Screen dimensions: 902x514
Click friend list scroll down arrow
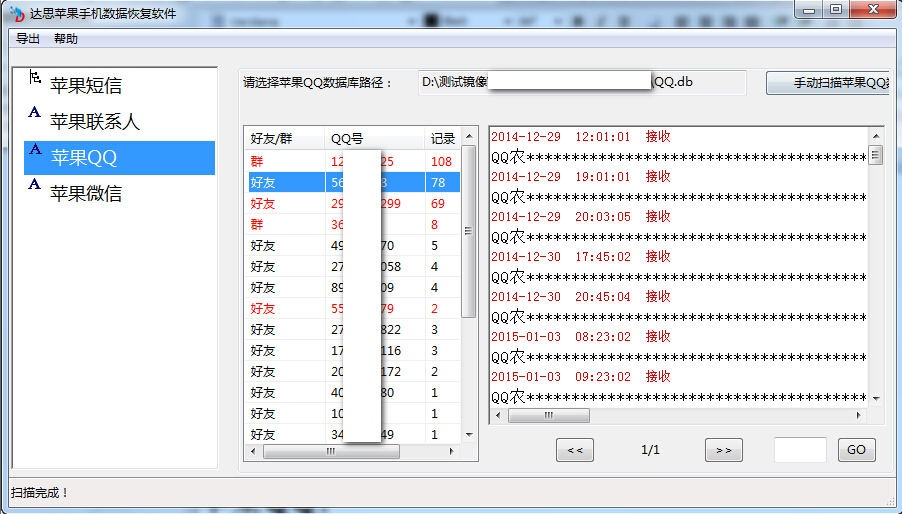469,435
